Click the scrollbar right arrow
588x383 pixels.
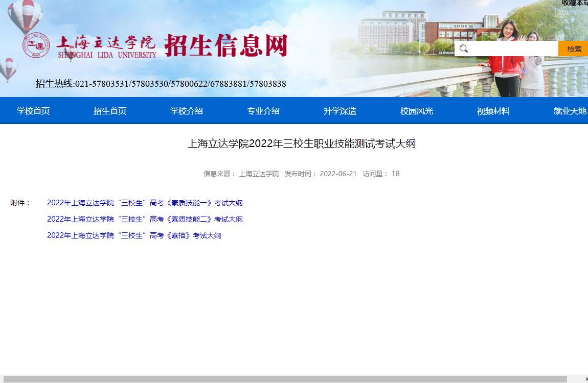(586, 379)
